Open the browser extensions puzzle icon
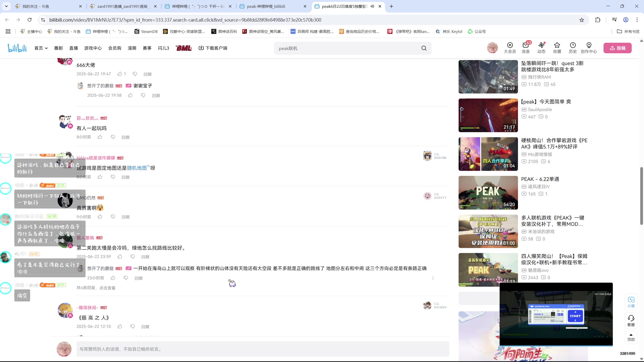644x362 pixels. pyautogui.click(x=598, y=20)
